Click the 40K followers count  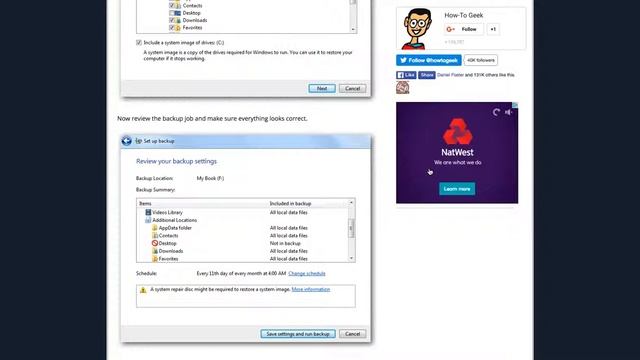click(x=481, y=60)
